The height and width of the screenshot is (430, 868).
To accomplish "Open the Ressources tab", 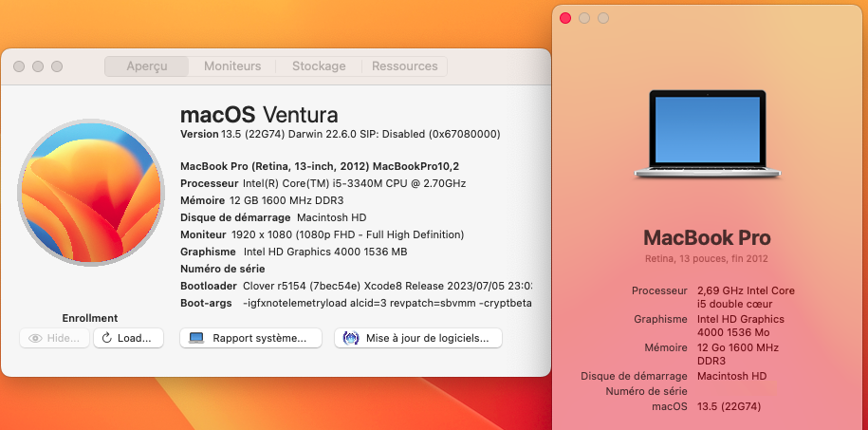I will click(405, 66).
